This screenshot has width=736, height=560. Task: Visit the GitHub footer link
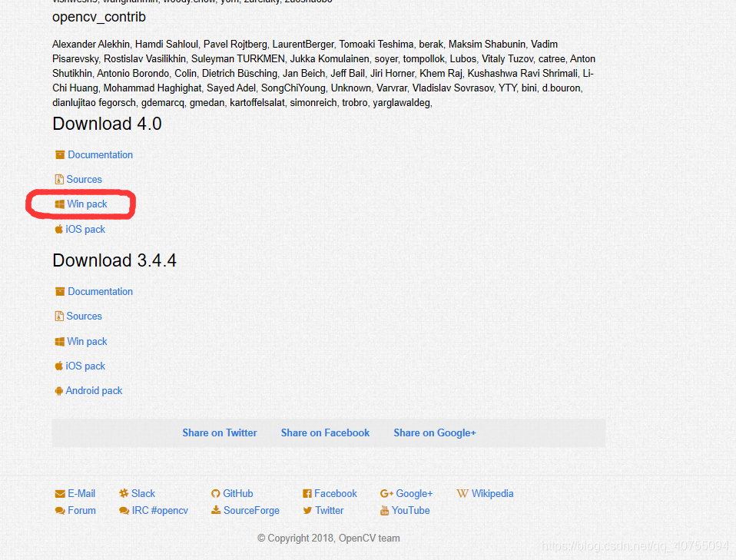[238, 494]
